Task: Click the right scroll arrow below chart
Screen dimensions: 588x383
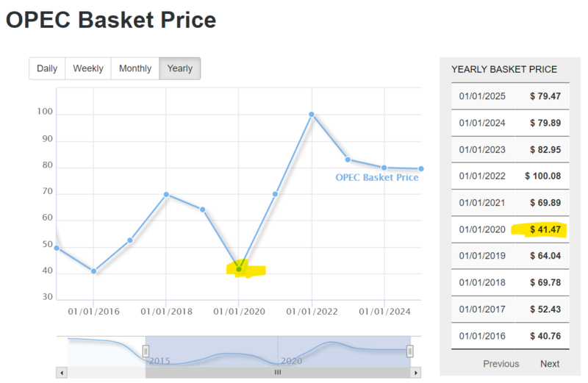Action: [418, 372]
